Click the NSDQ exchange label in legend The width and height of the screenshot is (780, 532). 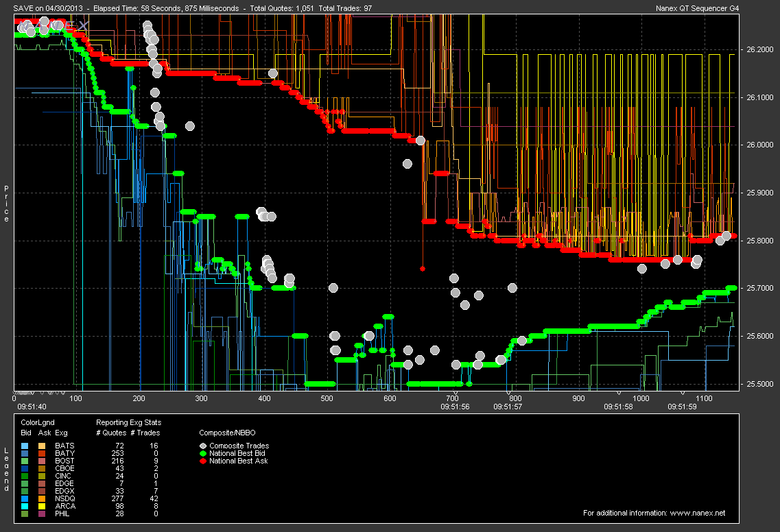click(x=65, y=498)
